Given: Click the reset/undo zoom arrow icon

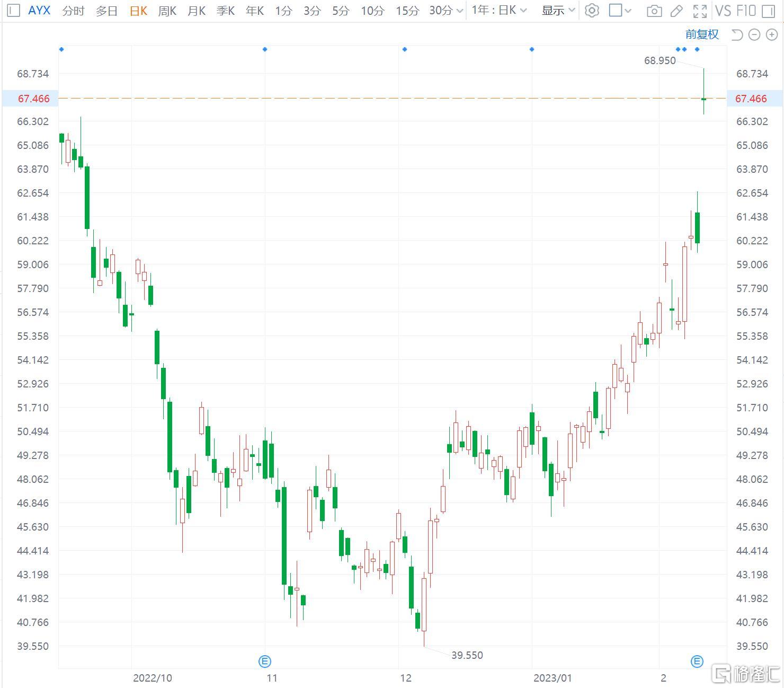Looking at the screenshot, I should (x=737, y=35).
